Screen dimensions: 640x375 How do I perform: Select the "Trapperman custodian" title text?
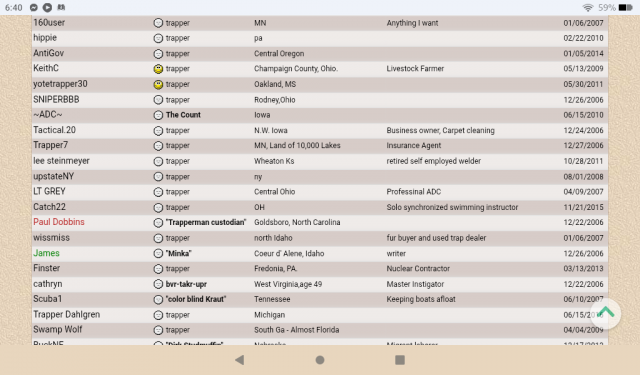(x=206, y=222)
